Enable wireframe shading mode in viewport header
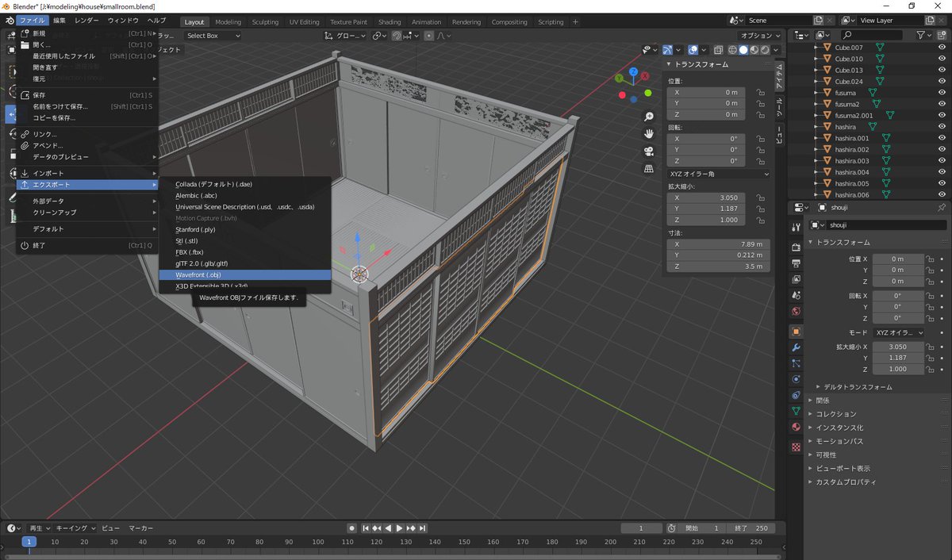 (732, 49)
